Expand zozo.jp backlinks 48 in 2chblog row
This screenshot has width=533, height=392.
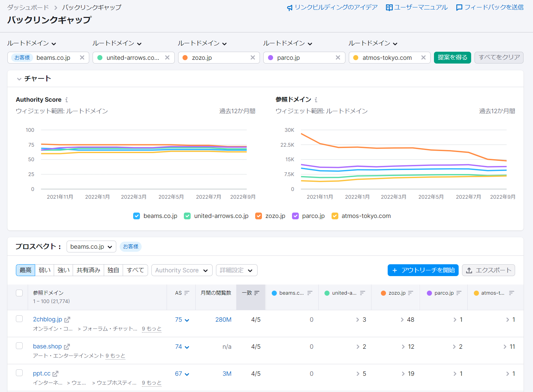[x=407, y=320]
